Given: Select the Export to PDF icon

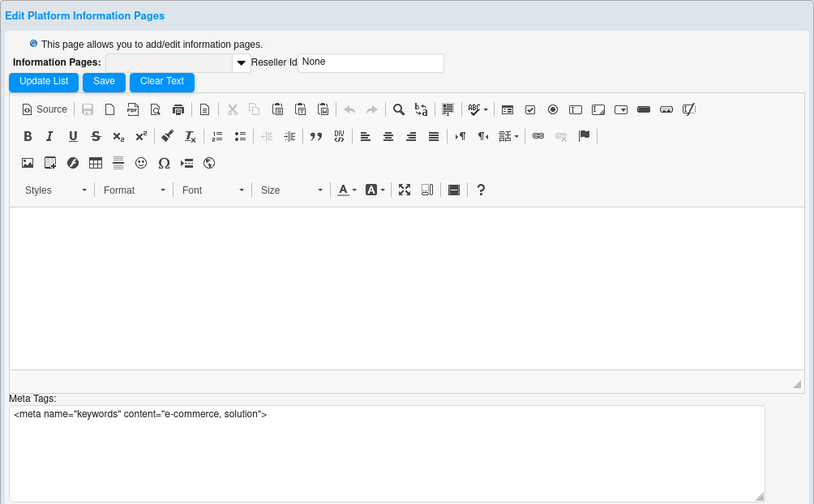Looking at the screenshot, I should click(132, 109).
